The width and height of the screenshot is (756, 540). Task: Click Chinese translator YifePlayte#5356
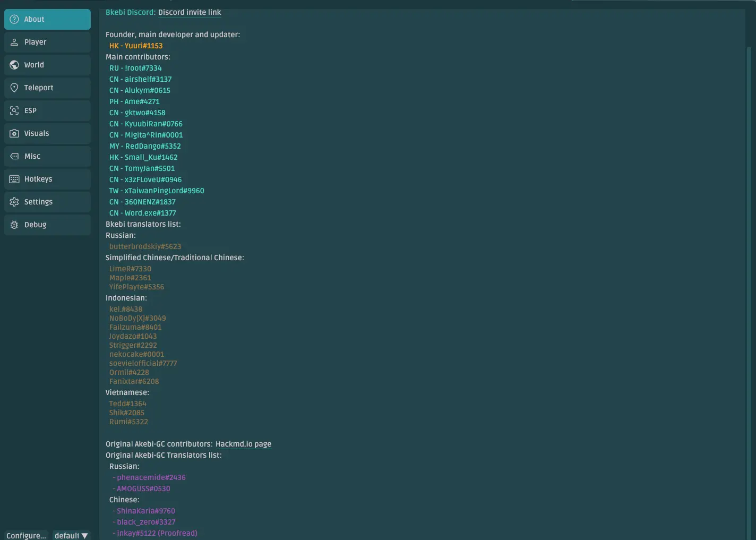[x=136, y=287]
